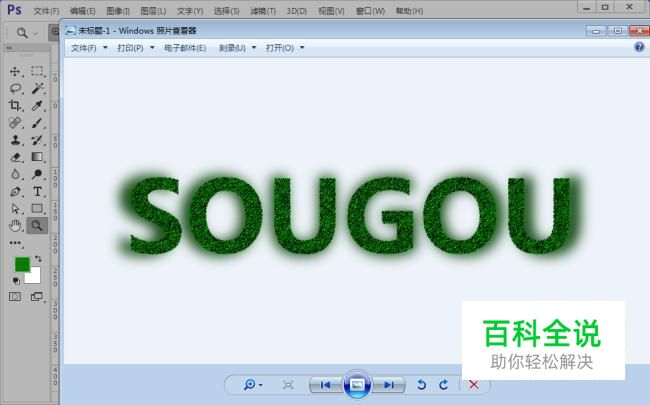650x405 pixels.
Task: Open the Edit Toolbar three-dots menu
Action: [15, 243]
